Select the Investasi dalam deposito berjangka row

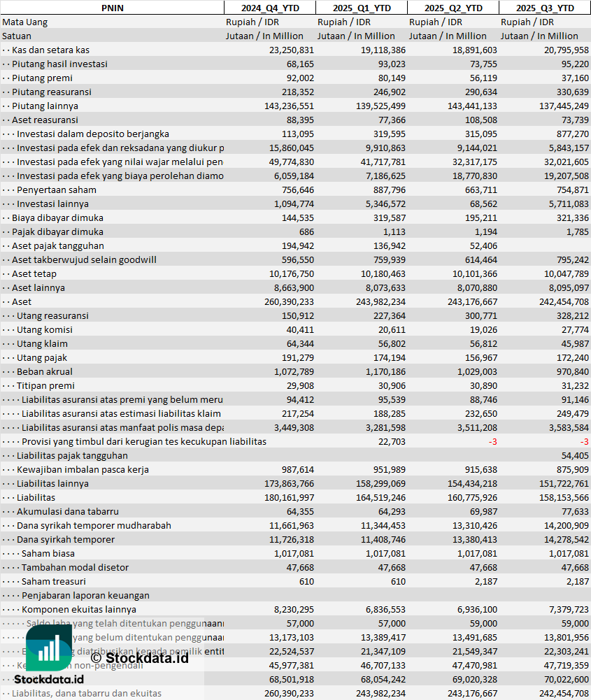295,134
